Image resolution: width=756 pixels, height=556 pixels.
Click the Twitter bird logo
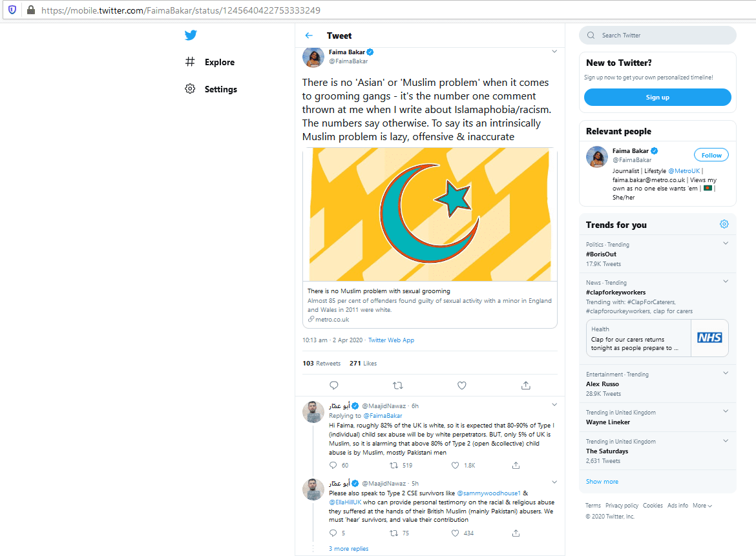(191, 36)
